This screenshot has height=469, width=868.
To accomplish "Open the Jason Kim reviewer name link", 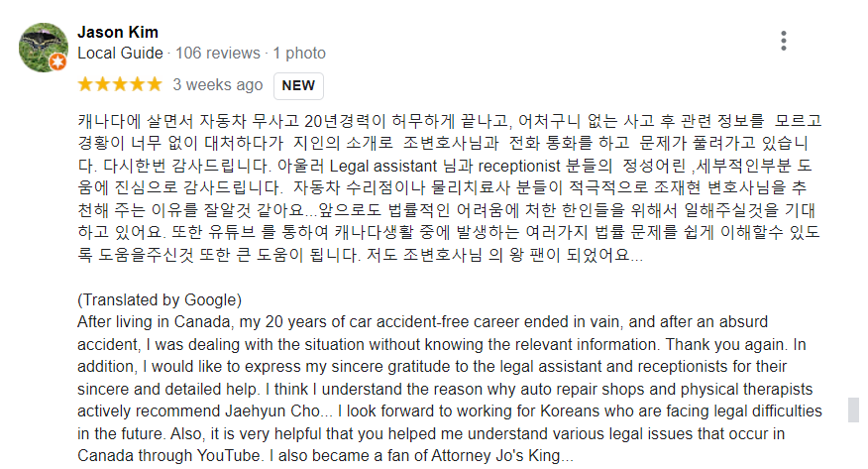I will coord(118,32).
